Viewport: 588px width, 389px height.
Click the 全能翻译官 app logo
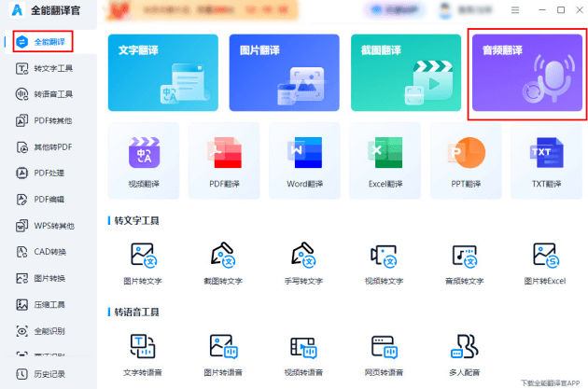pos(17,9)
